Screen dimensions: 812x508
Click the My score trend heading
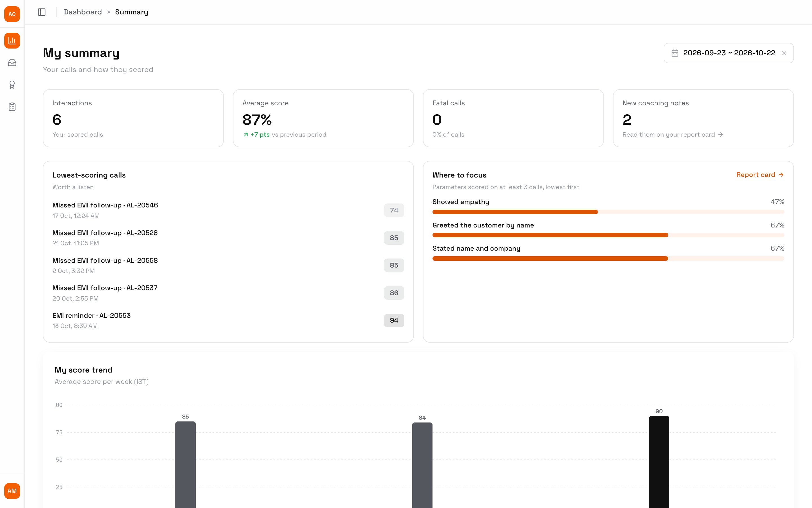tap(83, 370)
